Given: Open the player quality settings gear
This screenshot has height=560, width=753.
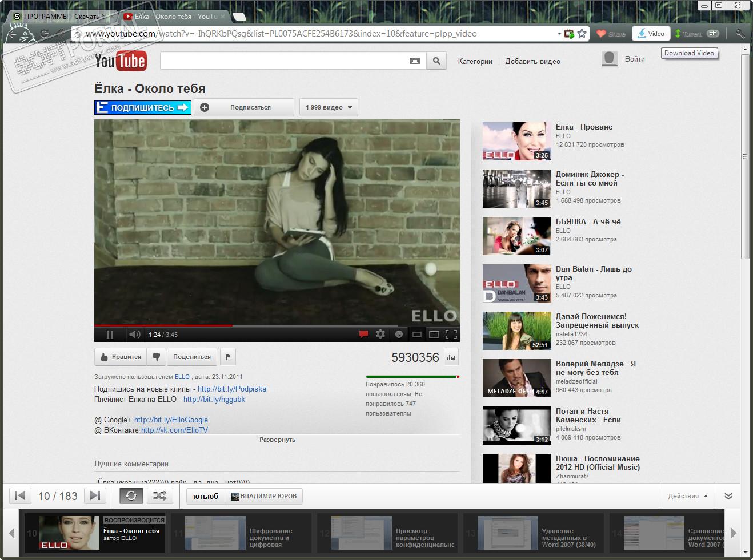Looking at the screenshot, I should click(380, 335).
